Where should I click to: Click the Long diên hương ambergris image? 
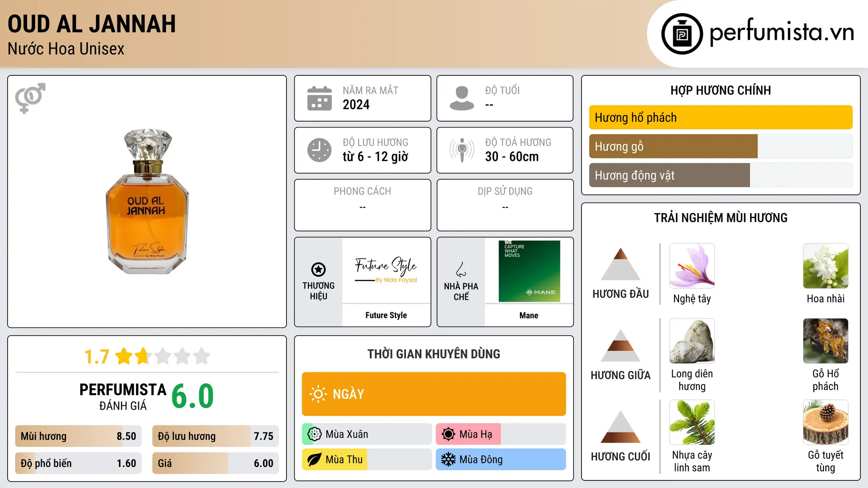[x=692, y=341]
